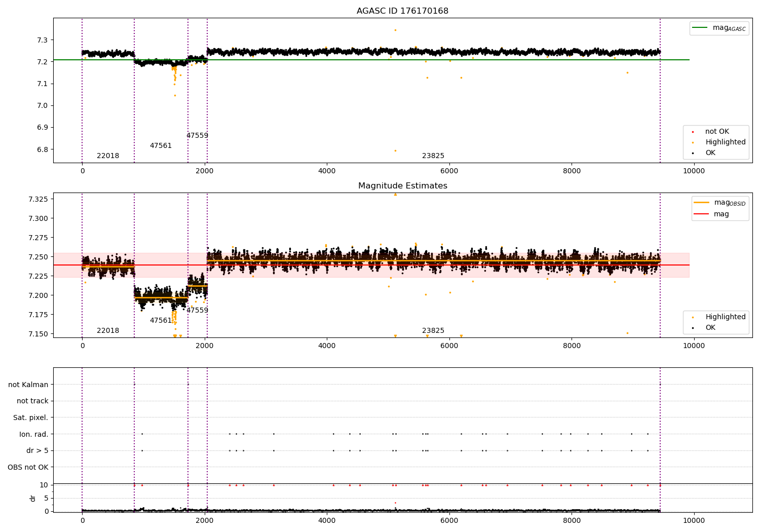760x532 pixels.
Task: Click obsid label 22018 in Magnitude Estimates plot
Action: (108, 331)
